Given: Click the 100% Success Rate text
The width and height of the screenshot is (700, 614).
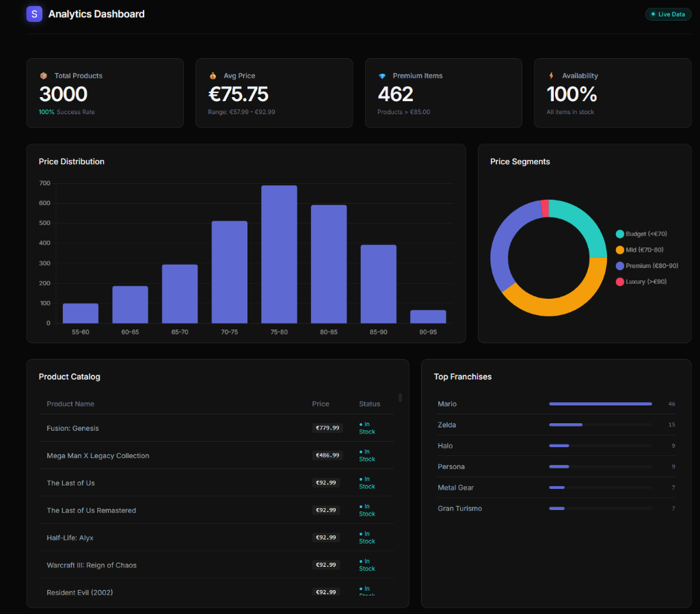Looking at the screenshot, I should [x=67, y=112].
